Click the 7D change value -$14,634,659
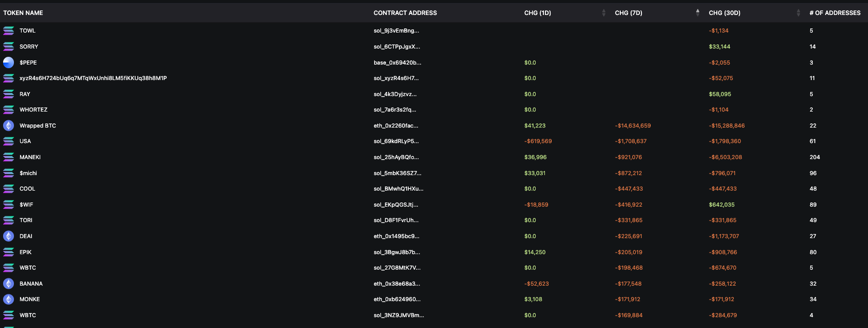Viewport: 868px width, 328px height. (633, 126)
